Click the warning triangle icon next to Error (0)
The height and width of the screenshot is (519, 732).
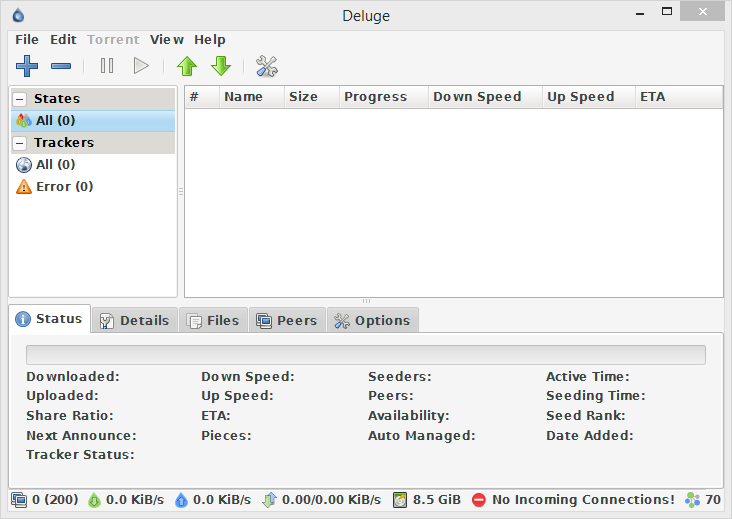(x=24, y=187)
